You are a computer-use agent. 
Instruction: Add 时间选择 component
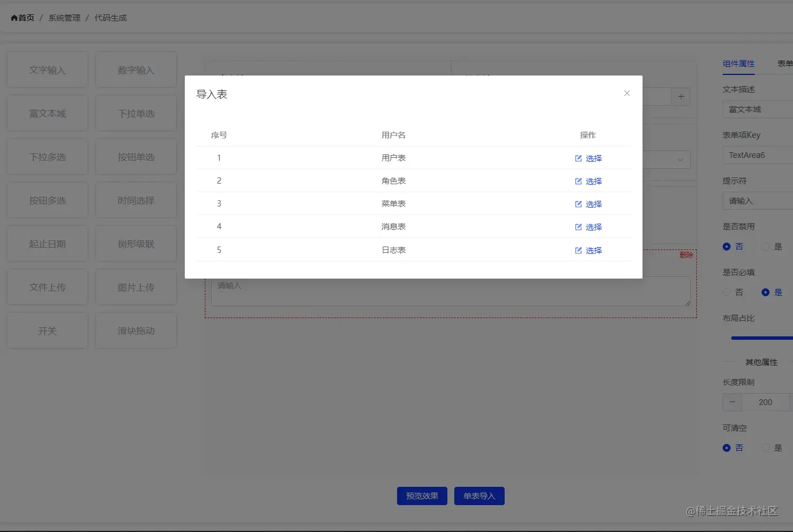(x=136, y=200)
